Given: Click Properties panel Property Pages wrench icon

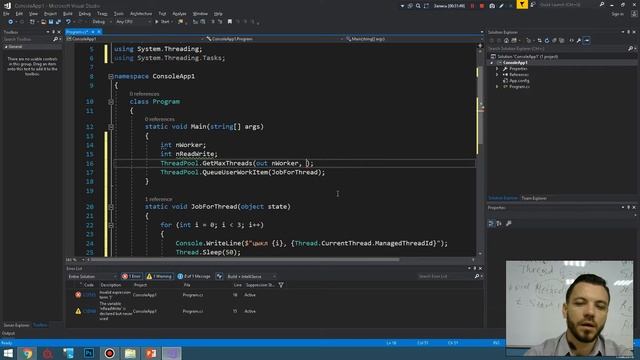Looking at the screenshot, I should coord(509,223).
